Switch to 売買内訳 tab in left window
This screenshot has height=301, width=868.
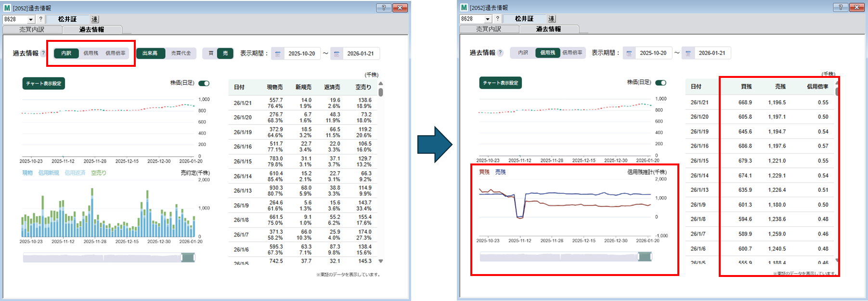[32, 29]
